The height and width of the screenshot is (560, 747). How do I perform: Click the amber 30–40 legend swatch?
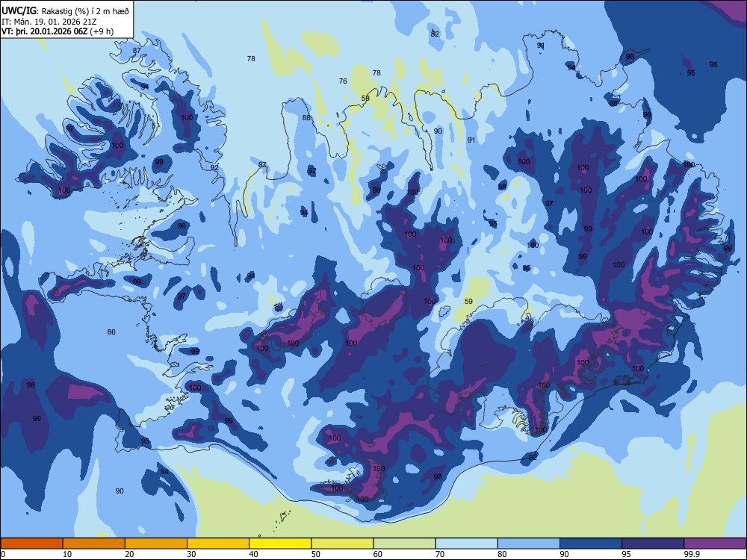(x=218, y=544)
